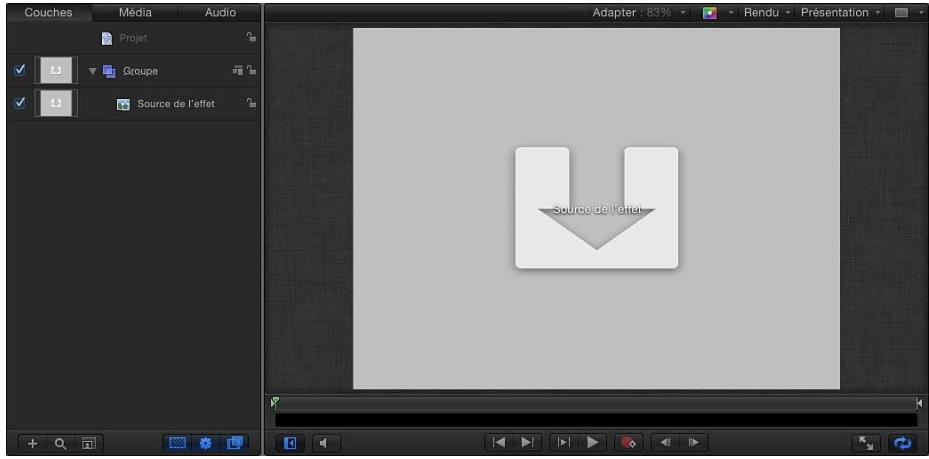This screenshot has width=929, height=459.
Task: Click the Source de l'effet drop zone icon
Action: (x=123, y=104)
